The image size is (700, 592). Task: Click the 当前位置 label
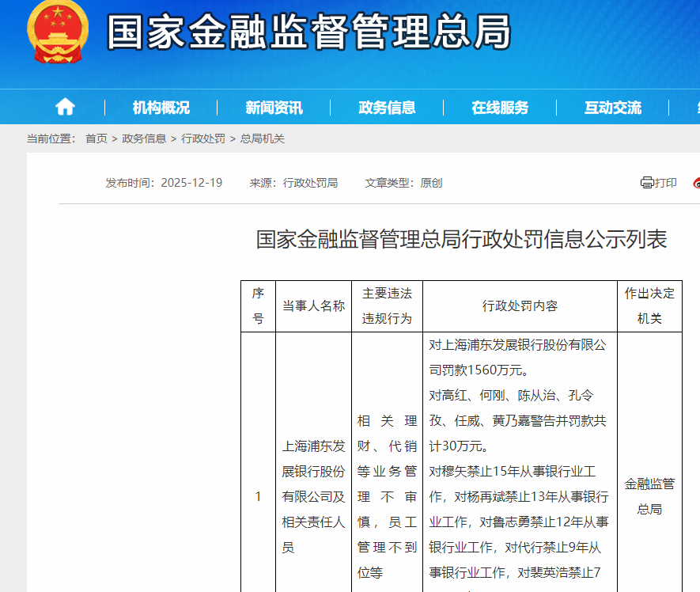[51, 139]
